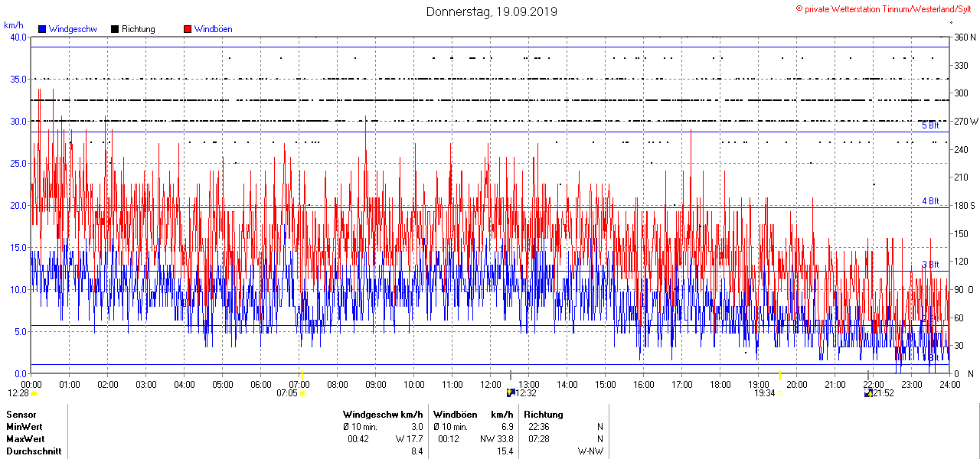Click the km/h axis unit label
Viewport: 980px width, 459px height.
(x=14, y=25)
